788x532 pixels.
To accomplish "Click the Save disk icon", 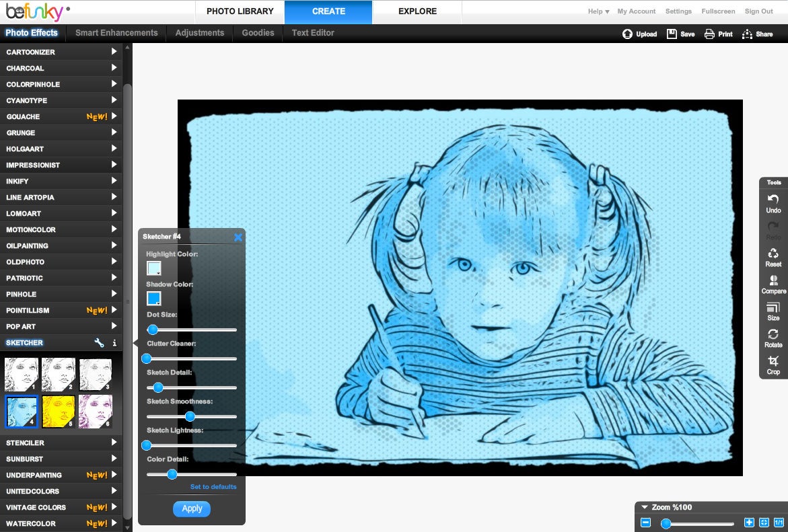I will [x=672, y=34].
